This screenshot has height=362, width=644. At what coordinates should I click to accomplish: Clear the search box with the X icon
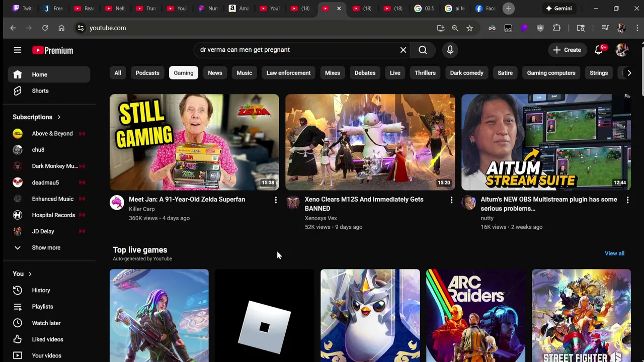pos(403,50)
